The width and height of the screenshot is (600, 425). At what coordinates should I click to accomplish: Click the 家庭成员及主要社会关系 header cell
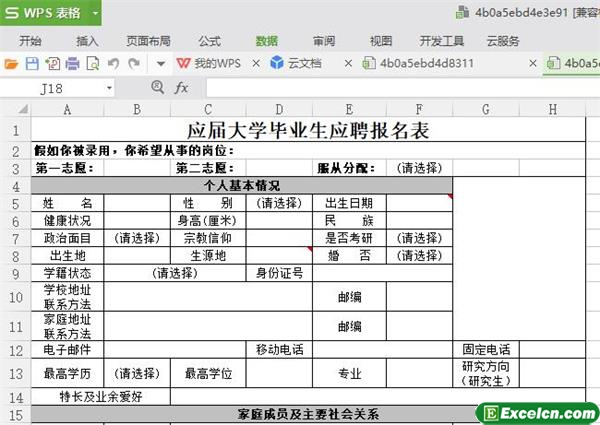(308, 414)
